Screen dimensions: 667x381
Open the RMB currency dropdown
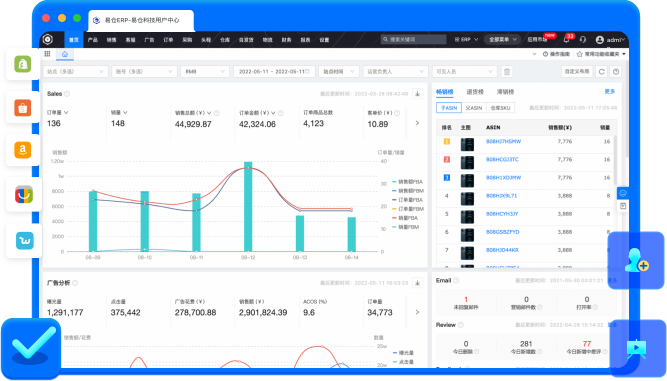pos(205,71)
